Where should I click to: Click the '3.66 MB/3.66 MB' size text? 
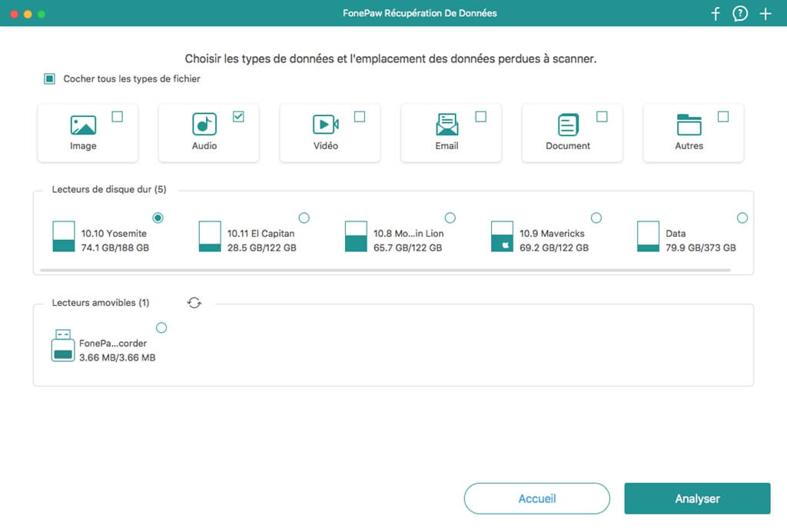click(x=118, y=357)
